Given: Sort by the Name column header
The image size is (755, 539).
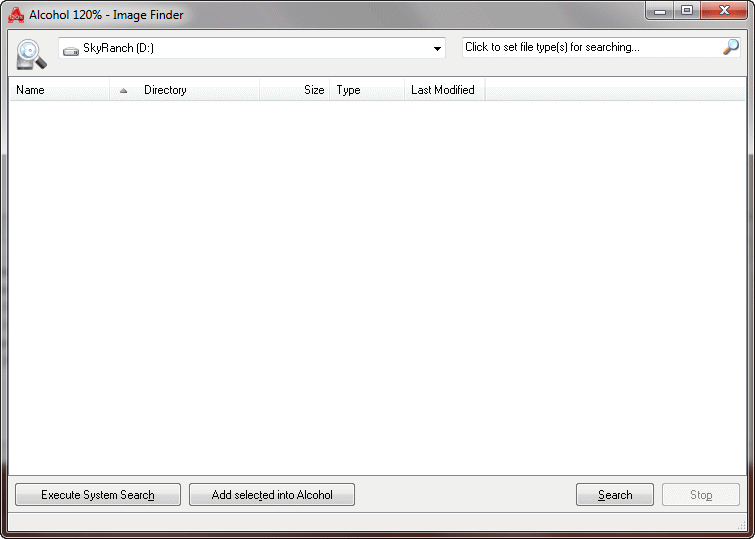Looking at the screenshot, I should [x=60, y=90].
